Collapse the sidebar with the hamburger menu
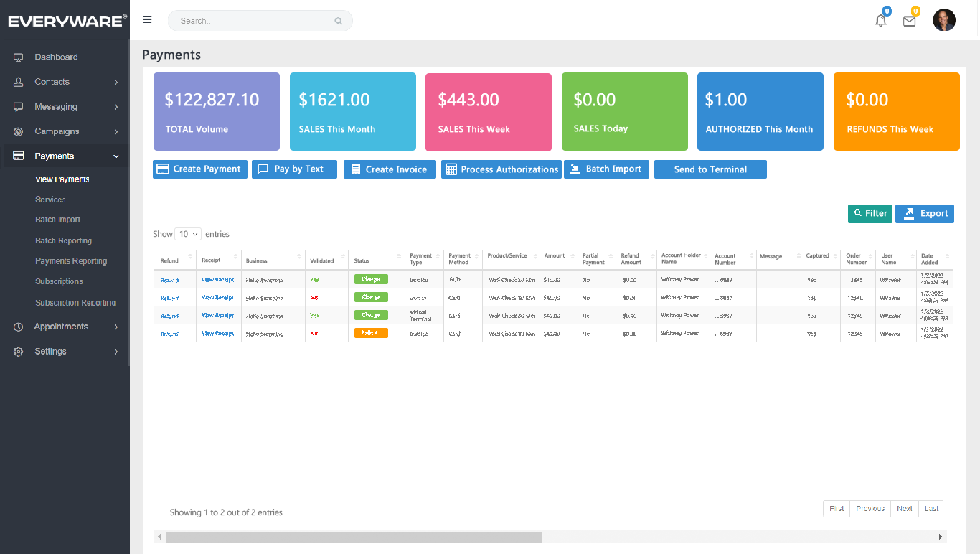The height and width of the screenshot is (554, 980). (147, 19)
